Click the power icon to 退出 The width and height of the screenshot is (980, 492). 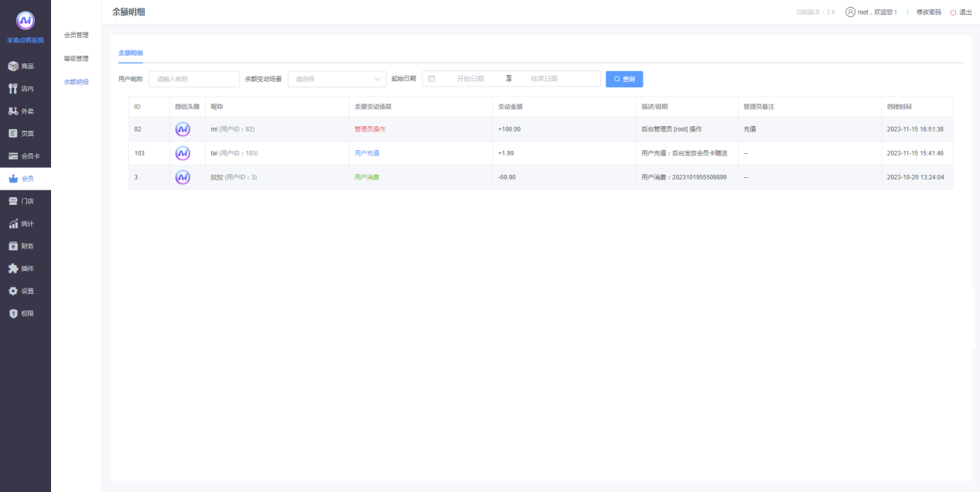(x=953, y=12)
